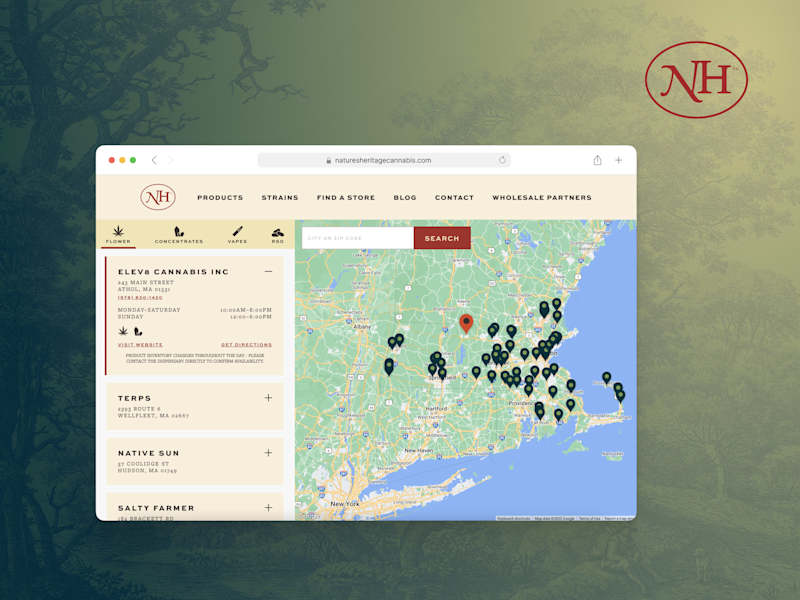The height and width of the screenshot is (600, 800).
Task: Click the Albany label on map
Action: click(362, 327)
